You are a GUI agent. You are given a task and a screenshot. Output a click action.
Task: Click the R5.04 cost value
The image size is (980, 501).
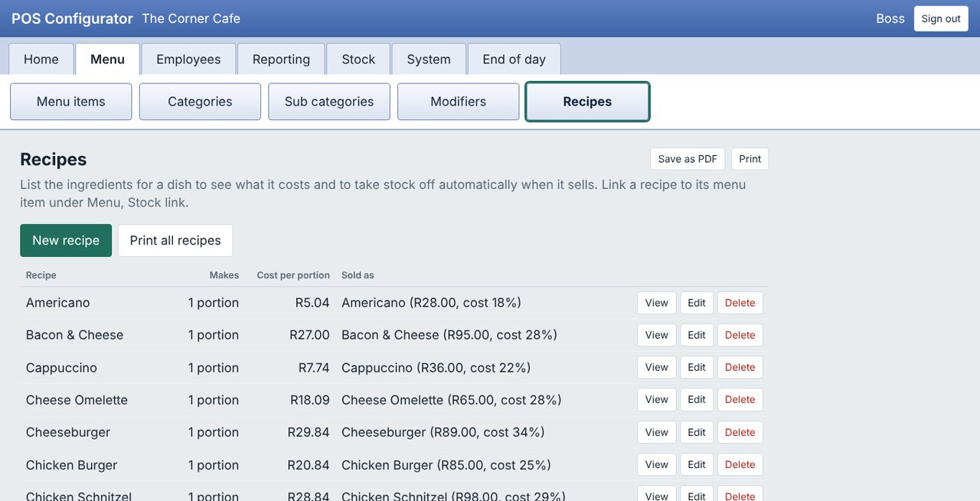click(x=312, y=303)
